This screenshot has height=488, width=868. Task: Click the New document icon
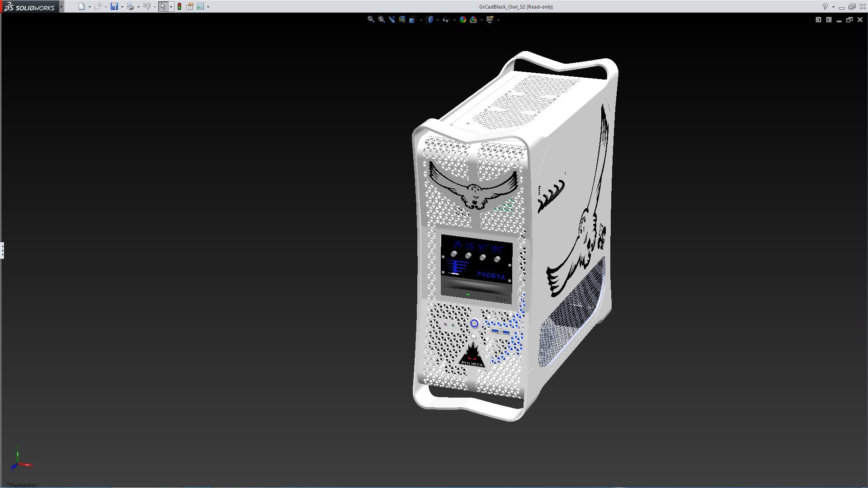(x=81, y=6)
